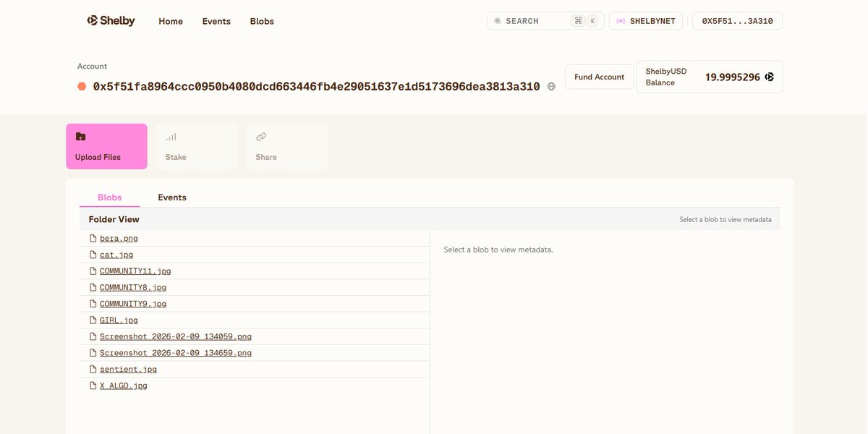Open Upload Files
This screenshot has height=434, width=868.
point(106,146)
